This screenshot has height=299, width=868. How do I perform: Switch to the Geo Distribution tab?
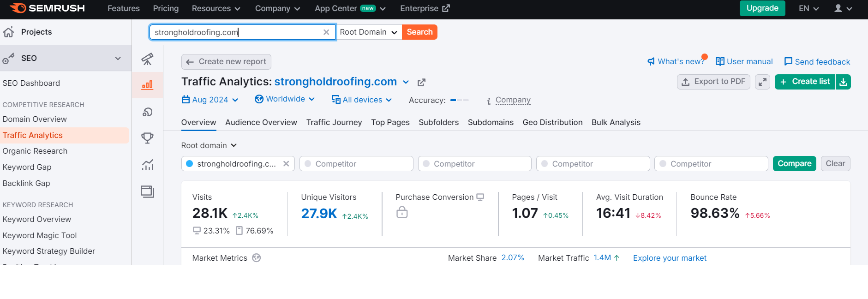(552, 122)
